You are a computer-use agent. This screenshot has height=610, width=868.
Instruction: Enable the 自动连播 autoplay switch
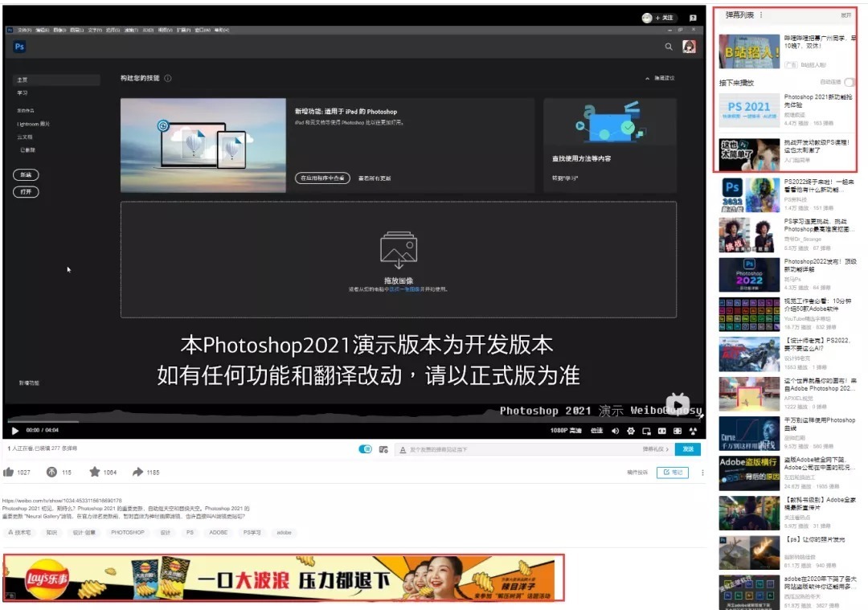[x=849, y=82]
